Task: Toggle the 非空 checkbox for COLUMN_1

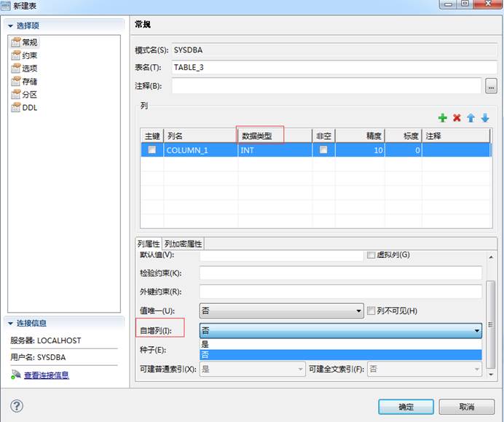Action: click(323, 150)
